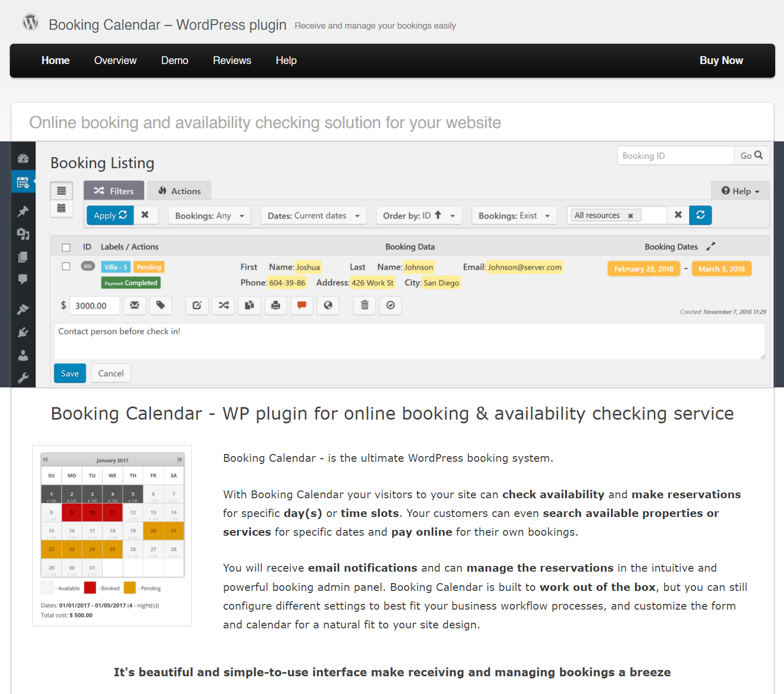This screenshot has height=694, width=784.
Task: Select the WordPress Dashboard gauge icon
Action: point(23,158)
